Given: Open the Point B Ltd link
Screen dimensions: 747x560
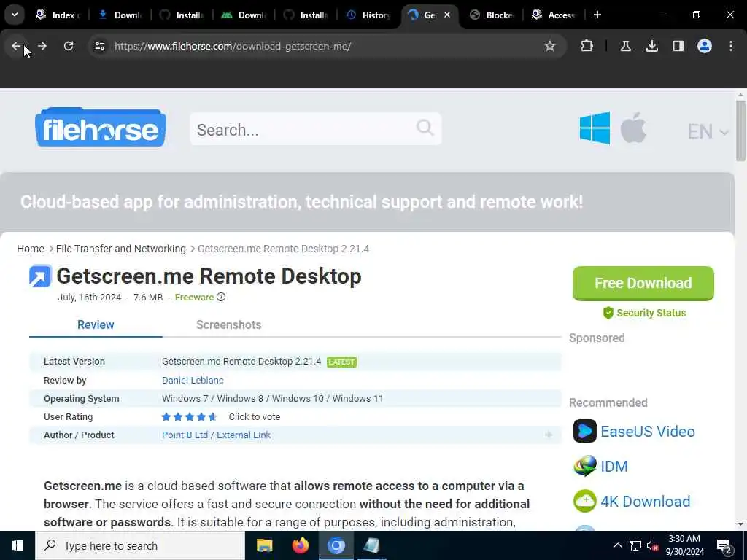Looking at the screenshot, I should (185, 435).
